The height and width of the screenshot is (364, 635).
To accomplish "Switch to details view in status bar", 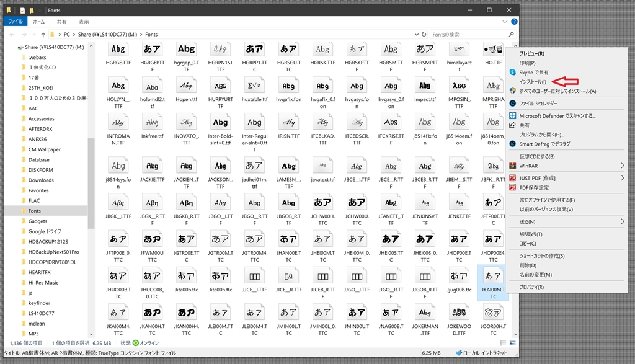I will click(504, 343).
